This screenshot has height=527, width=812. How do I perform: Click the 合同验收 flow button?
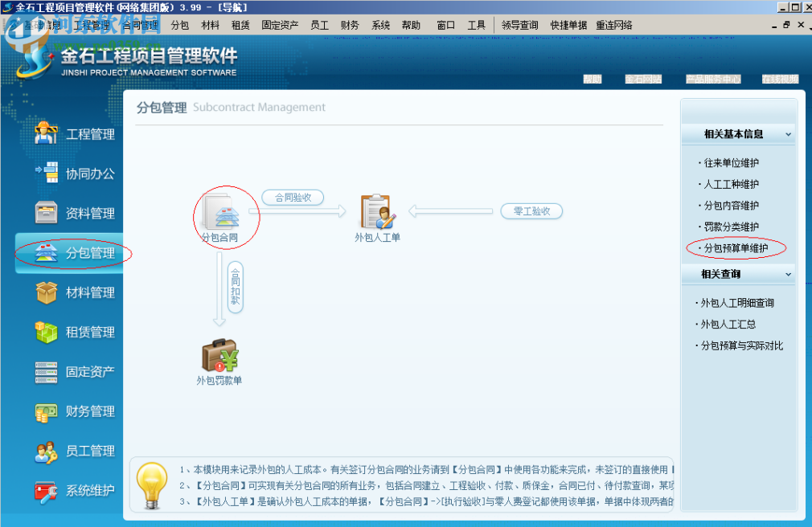coord(293,198)
